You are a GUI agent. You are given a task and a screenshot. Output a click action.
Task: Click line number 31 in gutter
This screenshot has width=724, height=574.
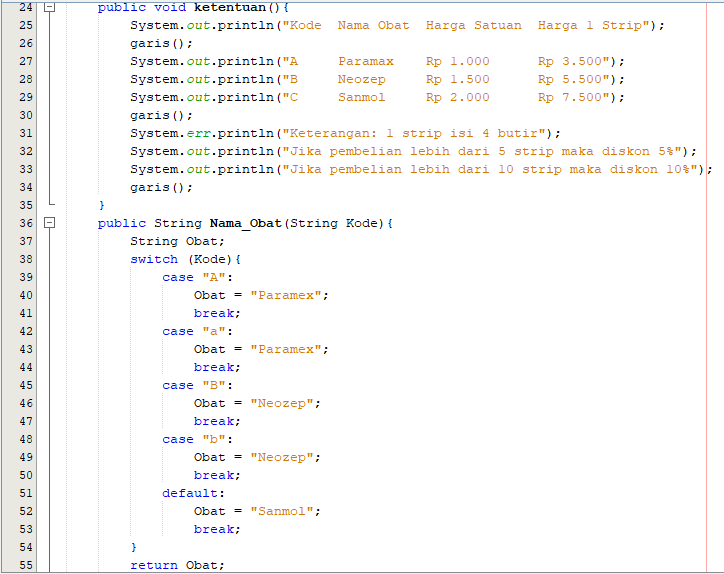[x=26, y=133]
